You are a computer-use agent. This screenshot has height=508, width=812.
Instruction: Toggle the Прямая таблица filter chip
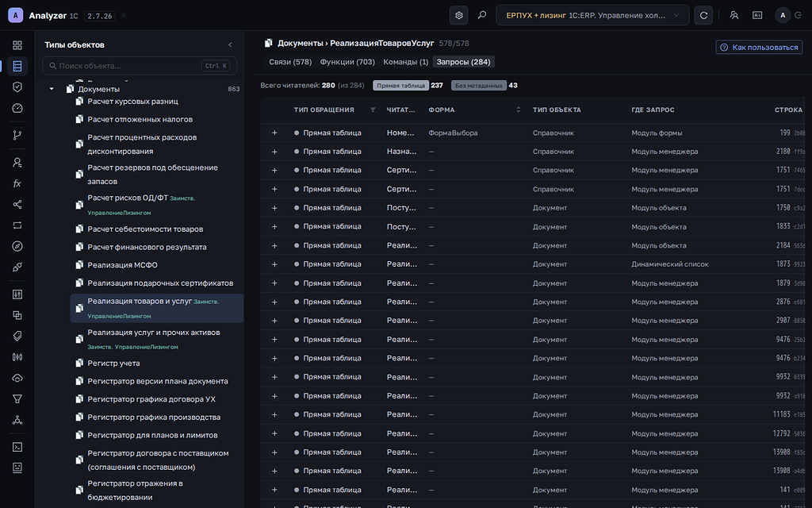click(400, 86)
